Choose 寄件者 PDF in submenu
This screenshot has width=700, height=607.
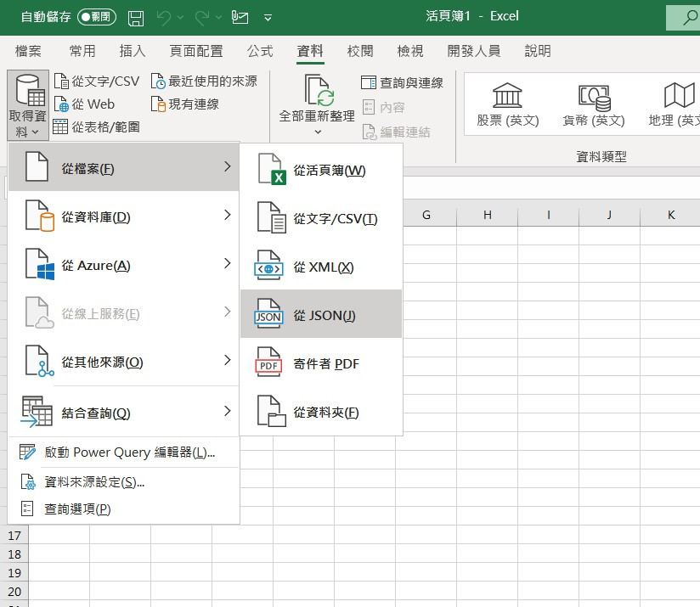(321, 363)
